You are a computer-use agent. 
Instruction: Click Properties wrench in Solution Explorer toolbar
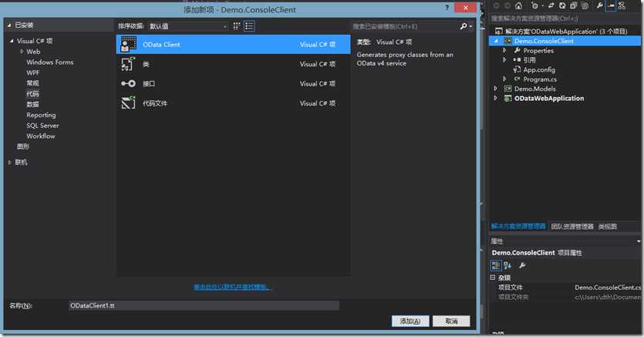point(599,5)
